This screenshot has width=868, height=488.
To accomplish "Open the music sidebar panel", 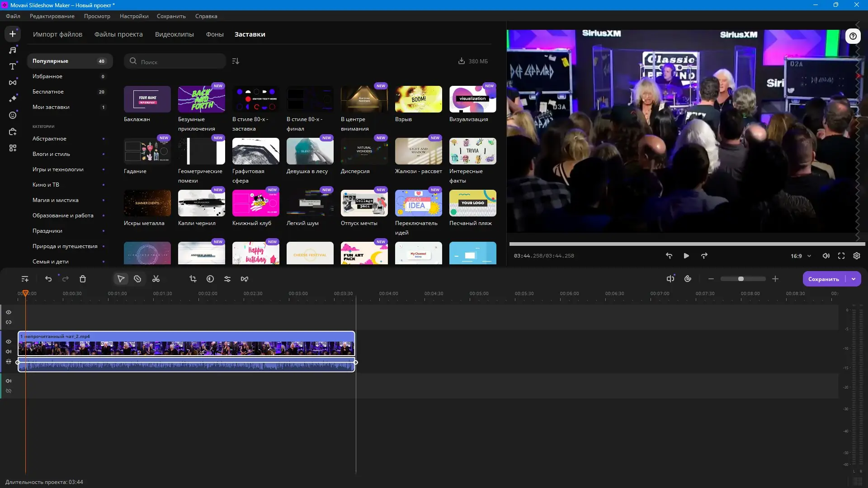I will (x=13, y=50).
